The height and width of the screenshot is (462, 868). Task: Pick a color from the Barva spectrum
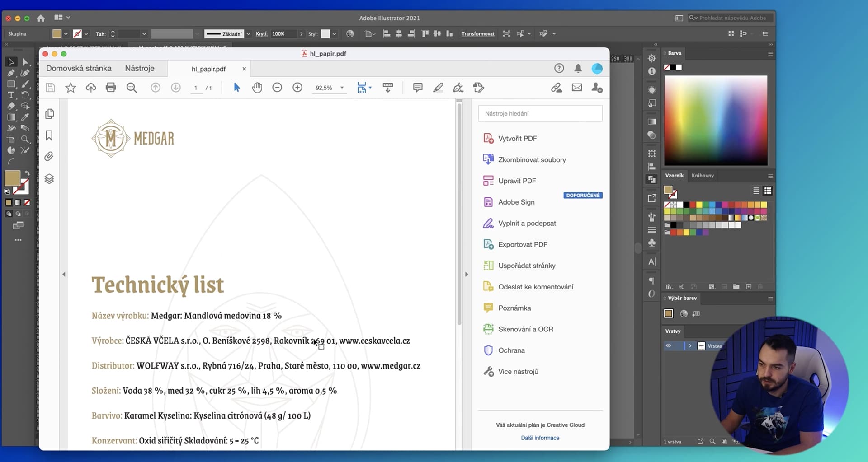pos(715,120)
